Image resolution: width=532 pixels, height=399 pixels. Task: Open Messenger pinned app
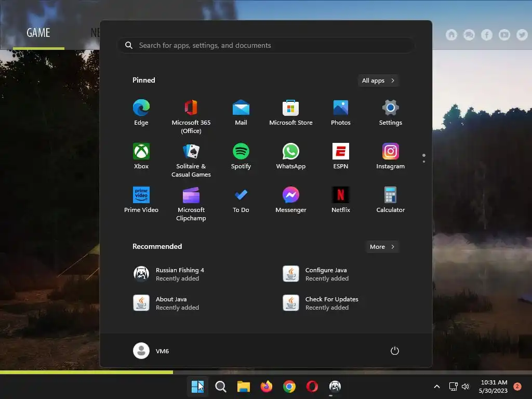click(x=291, y=200)
